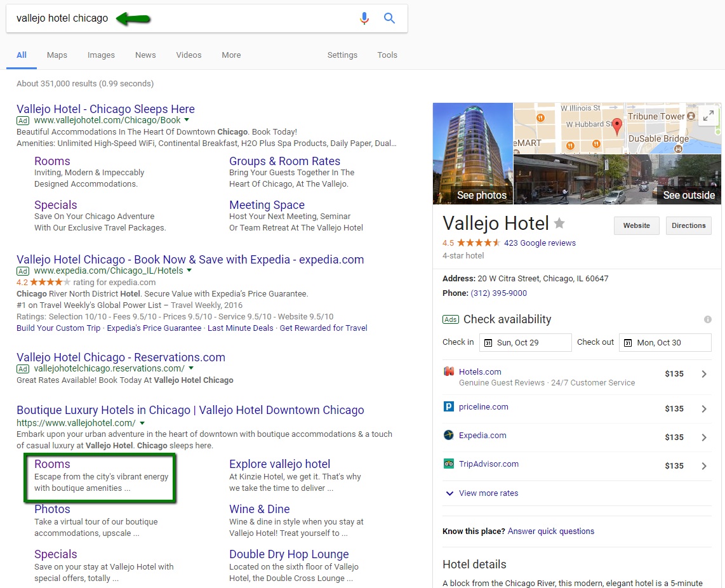Open the Expedia Book Now & Save ad
Screen dimensions: 725x588
190,260
